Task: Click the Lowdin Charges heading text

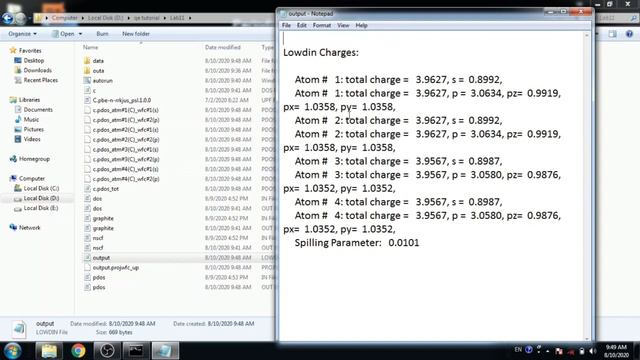Action: [320, 52]
